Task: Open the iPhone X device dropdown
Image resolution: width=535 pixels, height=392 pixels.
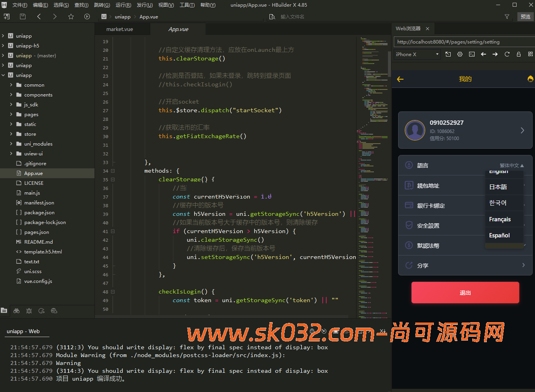Action: 417,54
